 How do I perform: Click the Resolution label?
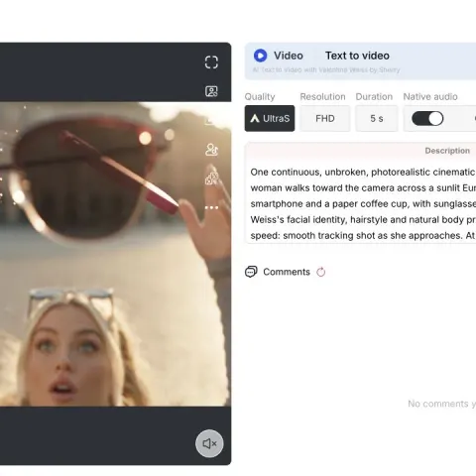(322, 96)
